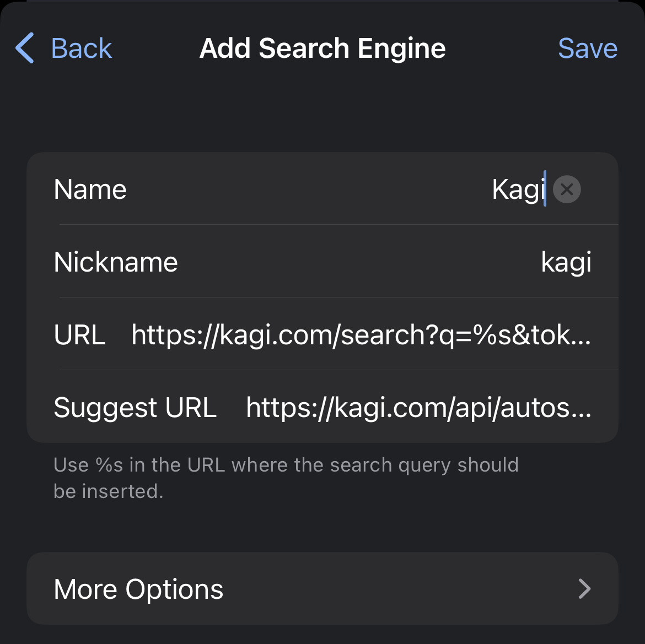This screenshot has width=645, height=644.
Task: Click blank space in the Nickname row
Action: 358,262
